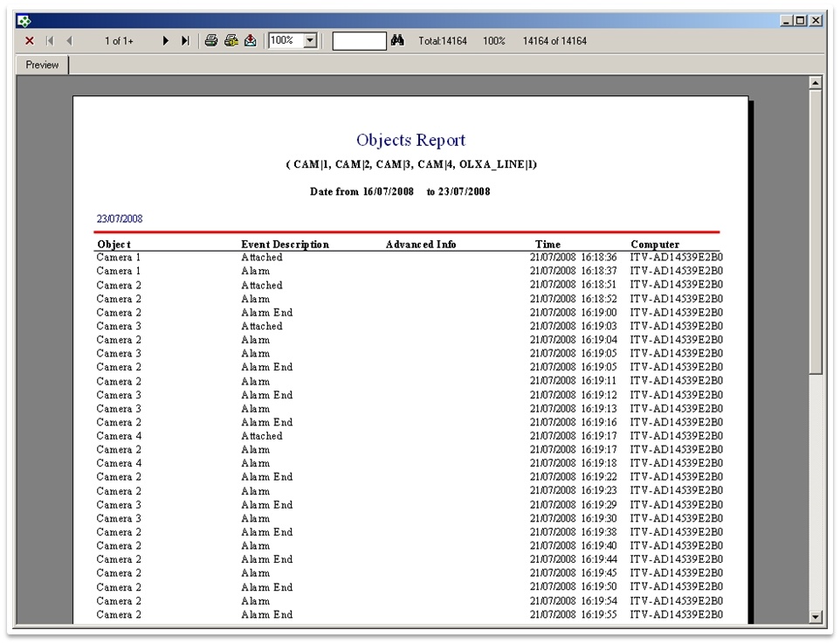Maximize the report window
The height and width of the screenshot is (644, 840).
(802, 20)
